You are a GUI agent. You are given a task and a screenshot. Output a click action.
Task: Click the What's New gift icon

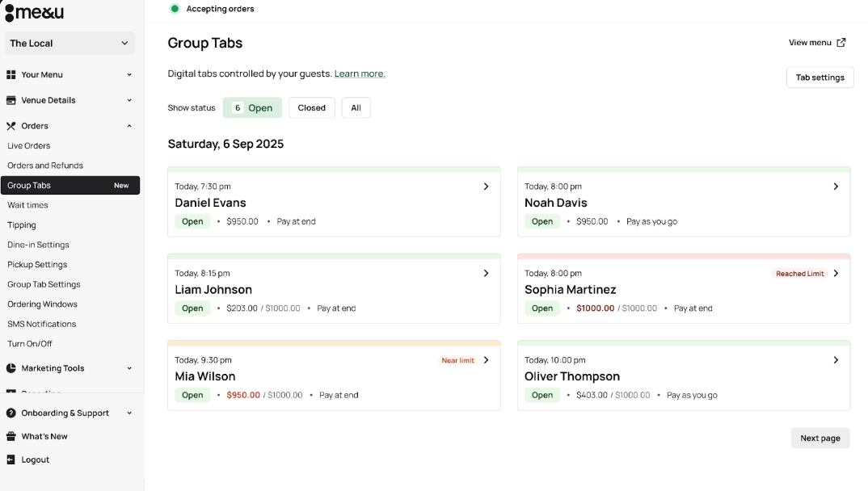(x=11, y=437)
